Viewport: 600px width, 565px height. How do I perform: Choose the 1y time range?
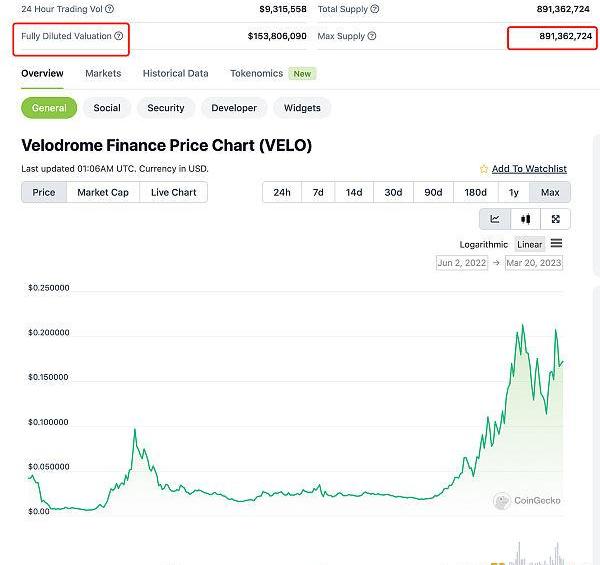[514, 192]
